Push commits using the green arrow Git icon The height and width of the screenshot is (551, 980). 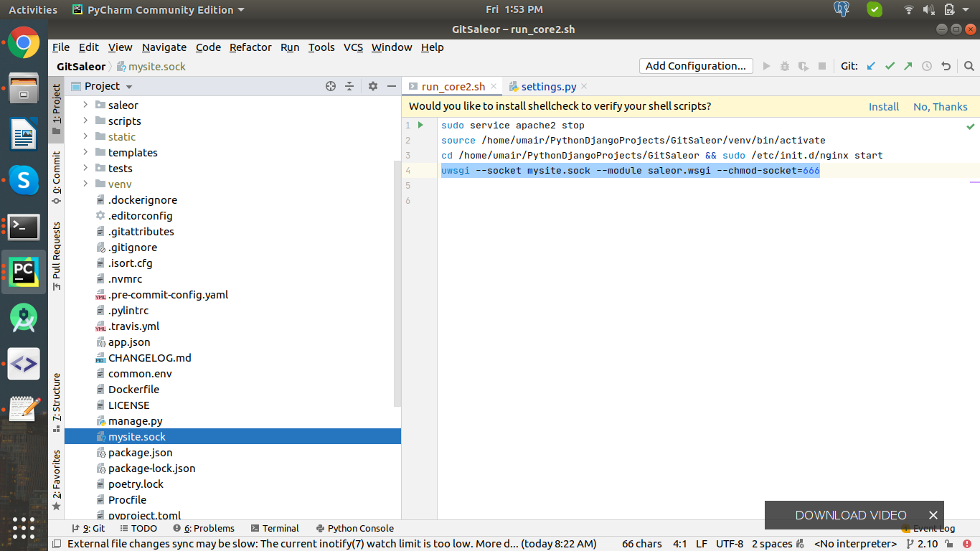[908, 65]
